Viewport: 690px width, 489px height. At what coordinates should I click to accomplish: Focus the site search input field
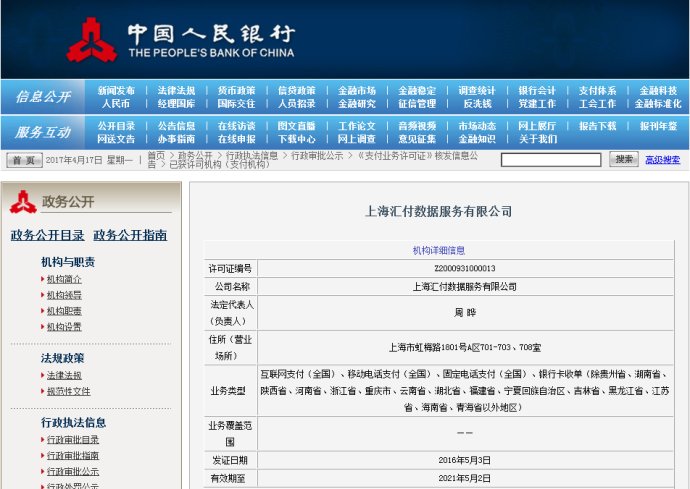551,160
